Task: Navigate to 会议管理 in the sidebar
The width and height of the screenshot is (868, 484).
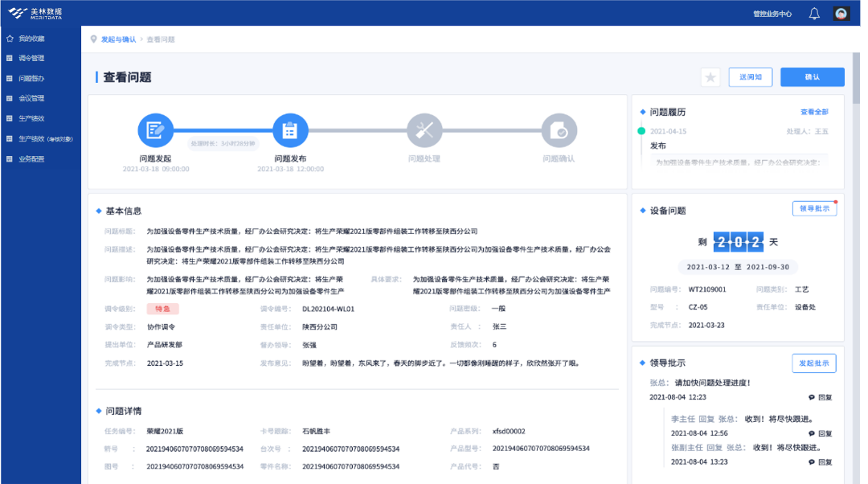Action: [x=32, y=97]
